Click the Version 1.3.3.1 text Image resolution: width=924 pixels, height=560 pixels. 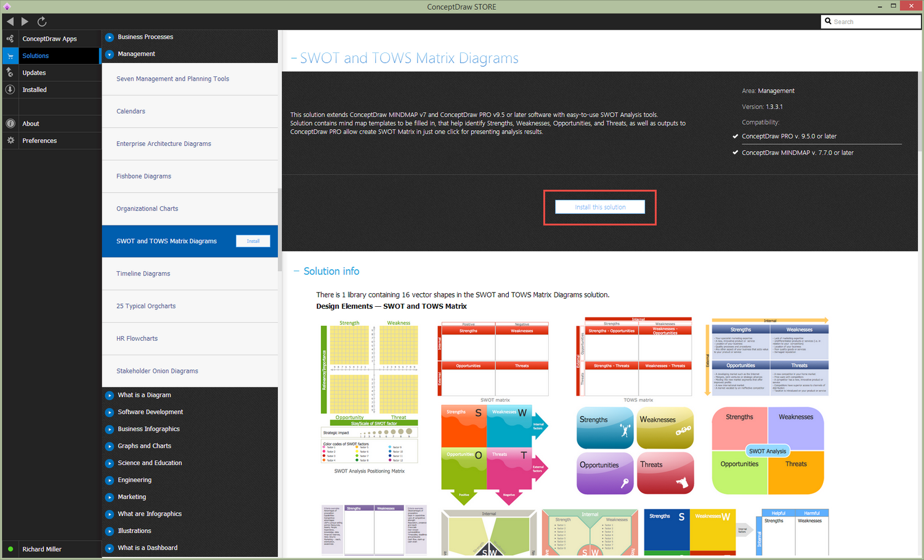763,107
